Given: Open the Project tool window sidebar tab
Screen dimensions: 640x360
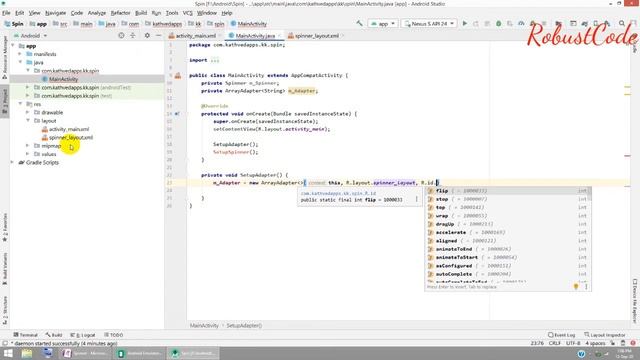Looking at the screenshot, I should coord(5,102).
